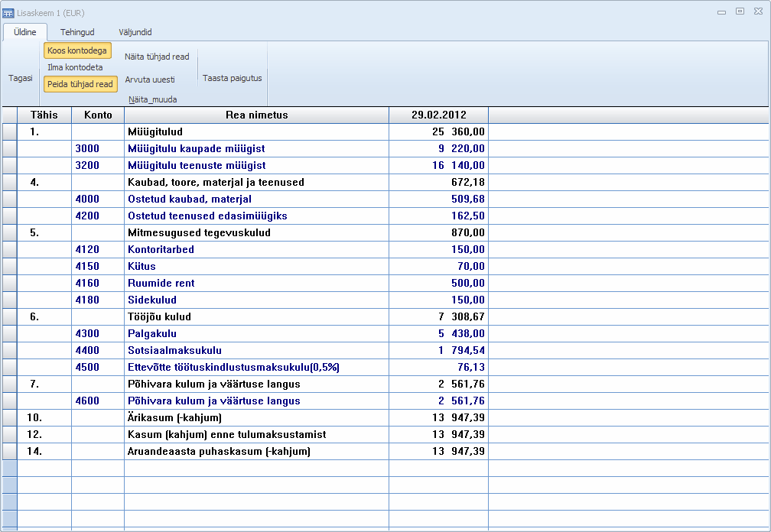Click the Sotsiaalmaksukulu row
Screen dimensions: 771x532
[x=257, y=350]
